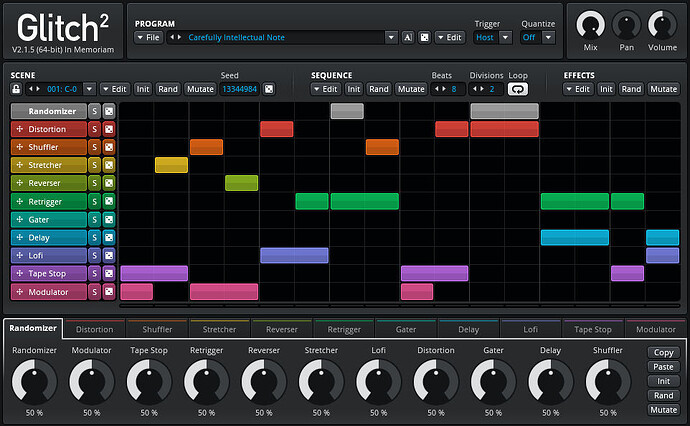Expand the scene 001: C-0 list

click(x=89, y=89)
